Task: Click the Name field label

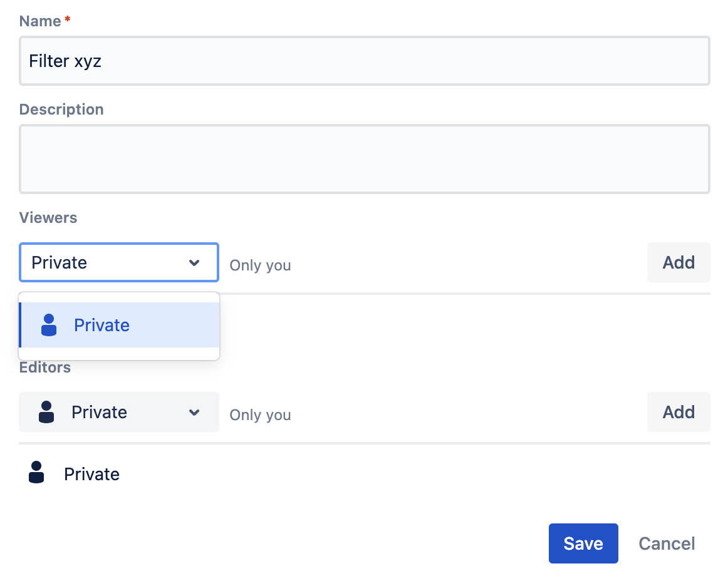Action: (40, 21)
